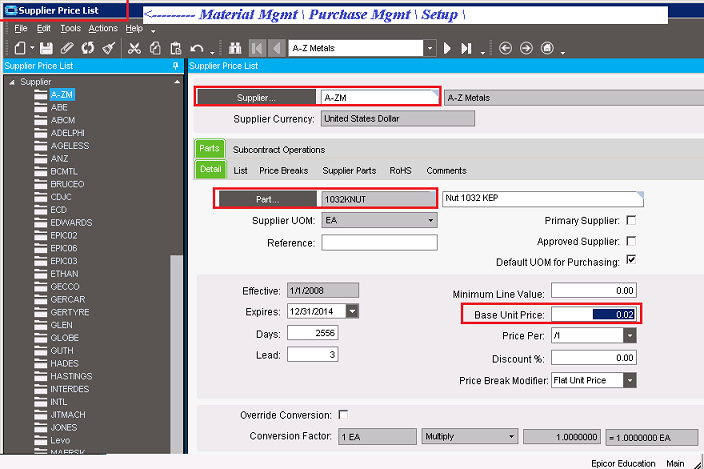This screenshot has height=469, width=704.
Task: Open the Actions menu
Action: pyautogui.click(x=103, y=28)
